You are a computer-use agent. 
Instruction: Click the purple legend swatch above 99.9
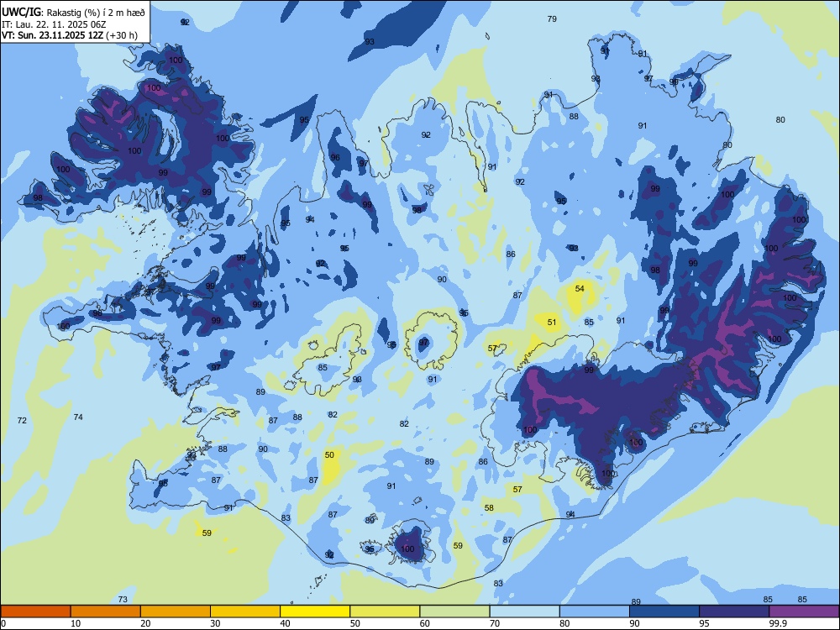click(x=804, y=612)
